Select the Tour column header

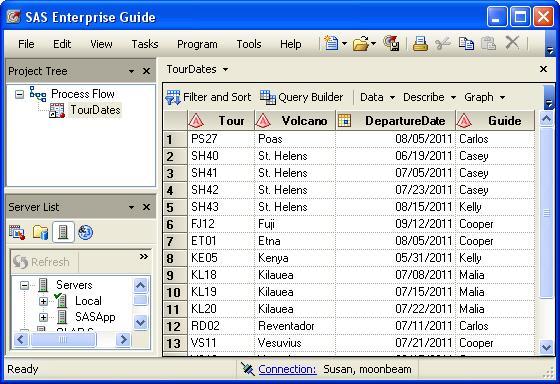pos(221,121)
